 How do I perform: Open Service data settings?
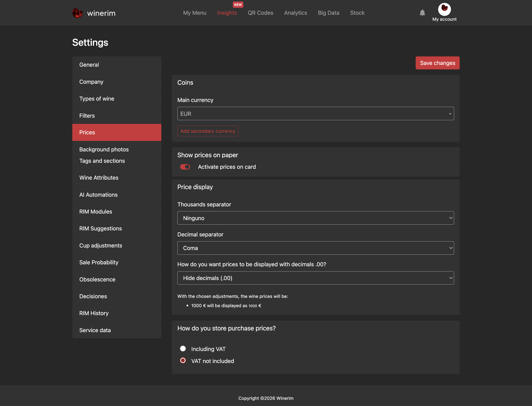(117, 330)
